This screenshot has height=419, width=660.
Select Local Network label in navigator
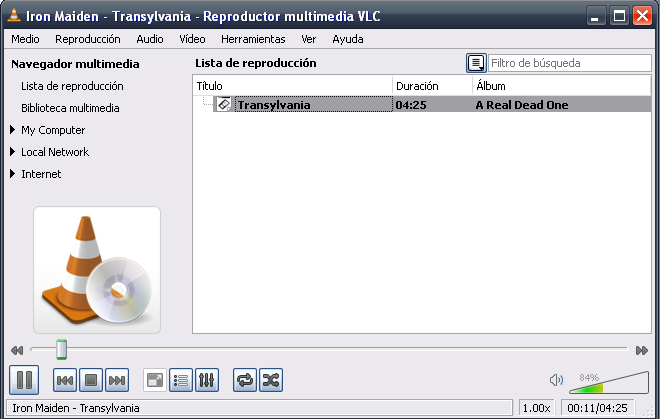(55, 152)
